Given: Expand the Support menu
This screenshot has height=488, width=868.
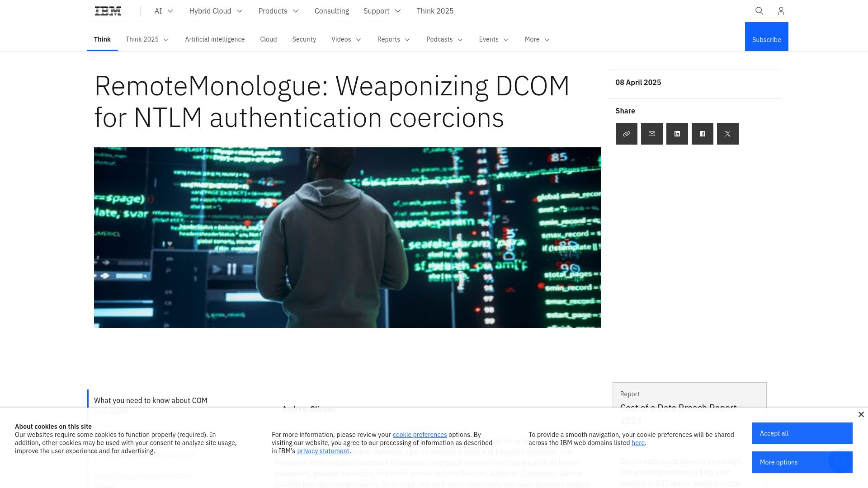Looking at the screenshot, I should click(x=382, y=11).
